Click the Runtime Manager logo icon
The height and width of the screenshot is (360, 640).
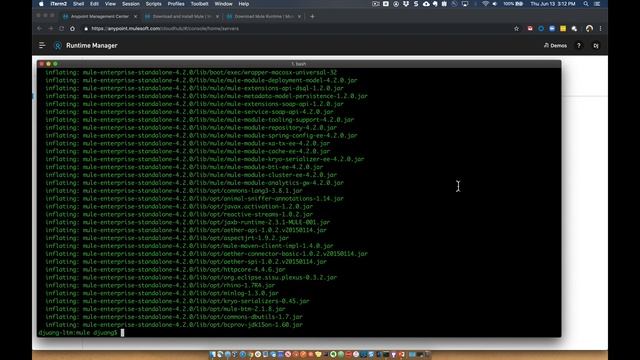58,46
